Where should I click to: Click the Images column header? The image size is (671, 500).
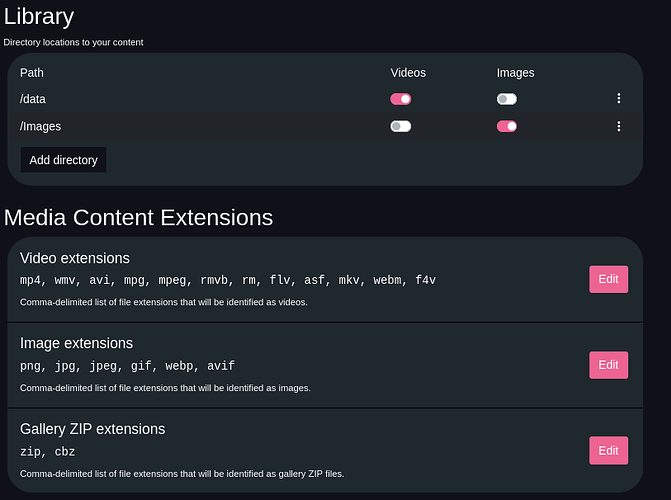[515, 73]
